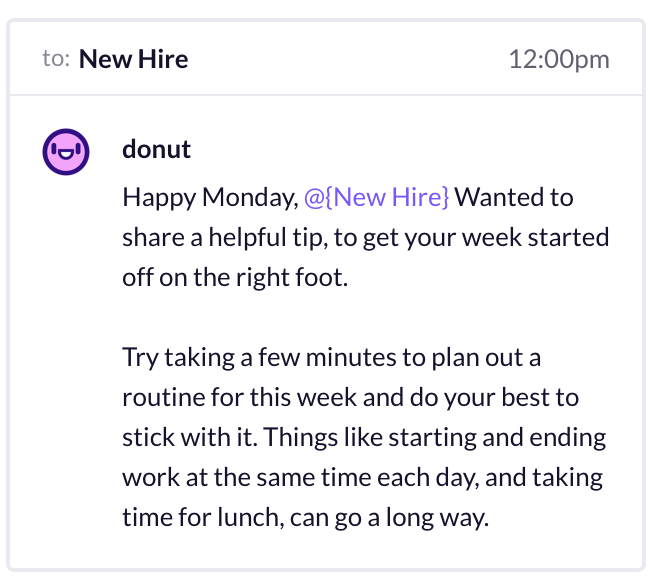This screenshot has width=654, height=582.
Task: Click the @{New Hire} mention tag
Action: [377, 197]
